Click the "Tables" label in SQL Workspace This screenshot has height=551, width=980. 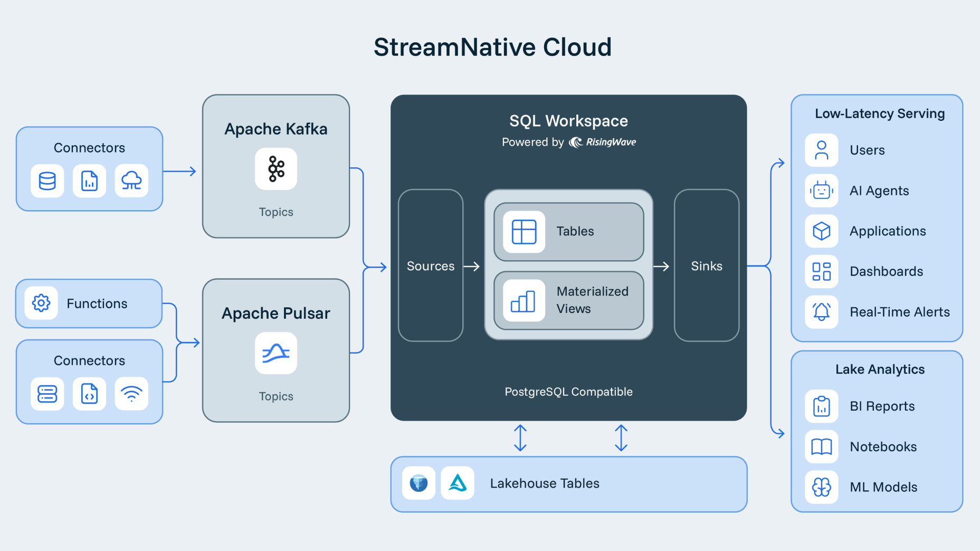[x=575, y=231]
